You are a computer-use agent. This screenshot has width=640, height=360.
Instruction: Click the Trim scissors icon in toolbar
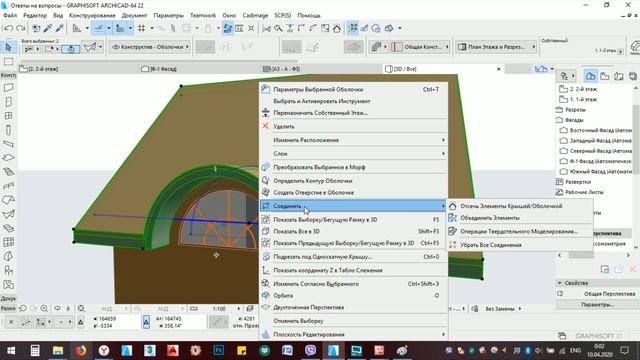[267, 28]
